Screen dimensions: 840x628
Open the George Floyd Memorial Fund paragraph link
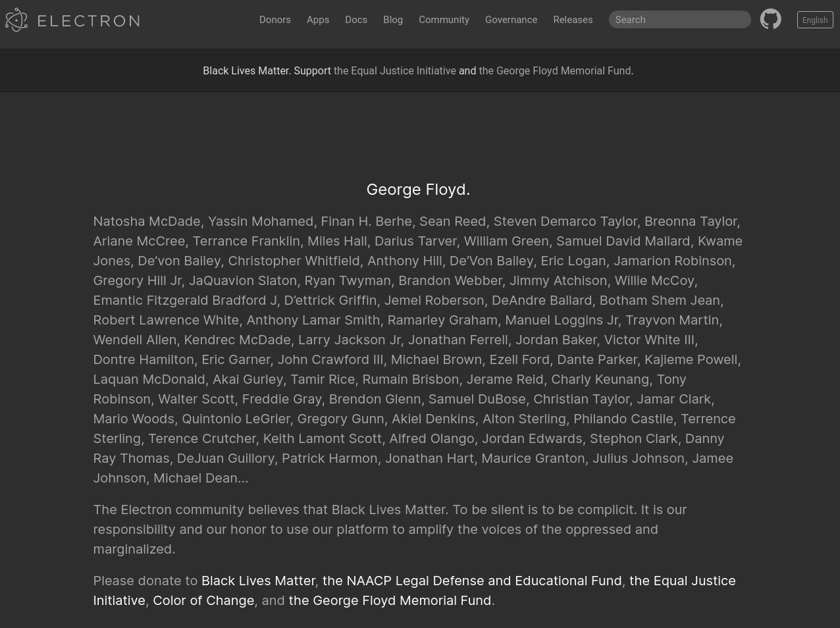pyautogui.click(x=390, y=600)
